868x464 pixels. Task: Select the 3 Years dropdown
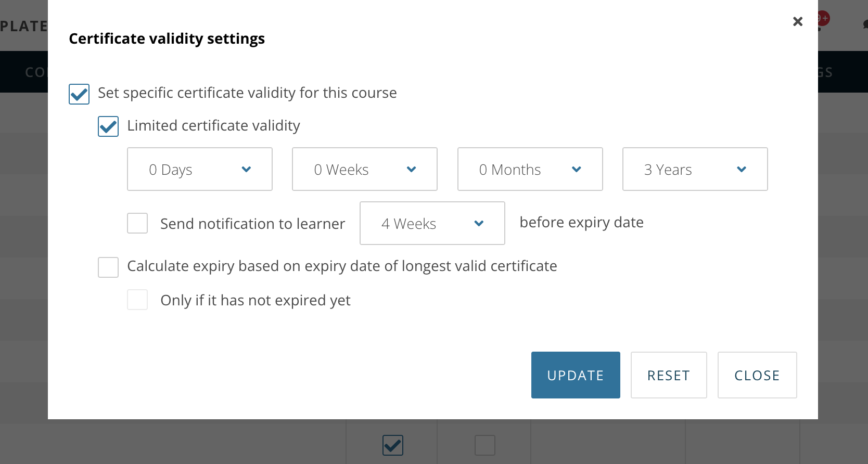(x=695, y=169)
